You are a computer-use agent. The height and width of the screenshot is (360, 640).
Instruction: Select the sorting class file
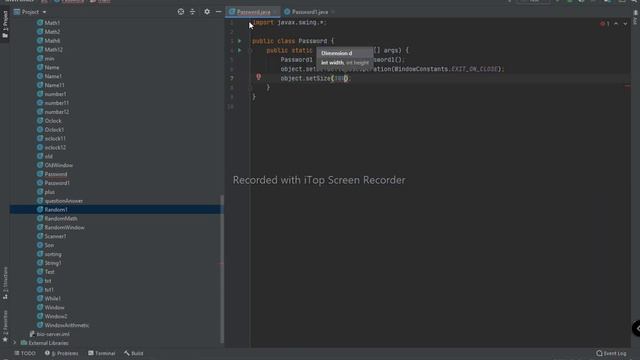click(x=49, y=254)
